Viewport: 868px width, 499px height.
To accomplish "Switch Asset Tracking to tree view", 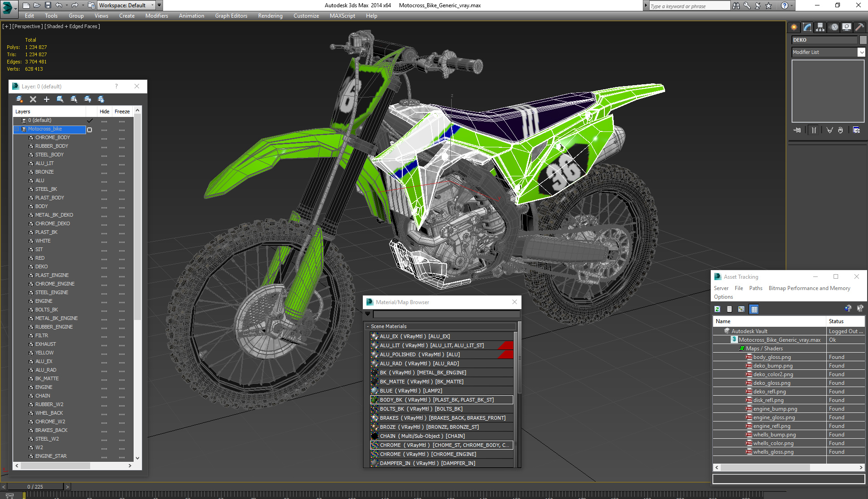I will click(x=742, y=309).
